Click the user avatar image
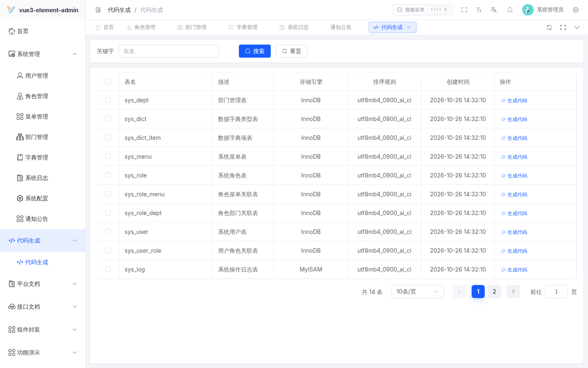The width and height of the screenshot is (588, 368). pyautogui.click(x=528, y=10)
